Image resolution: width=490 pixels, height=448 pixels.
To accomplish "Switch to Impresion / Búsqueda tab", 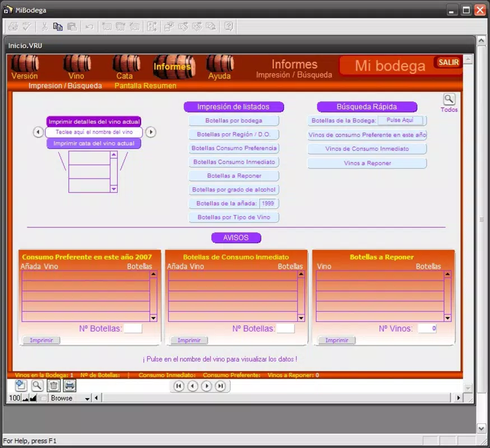I will 65,86.
